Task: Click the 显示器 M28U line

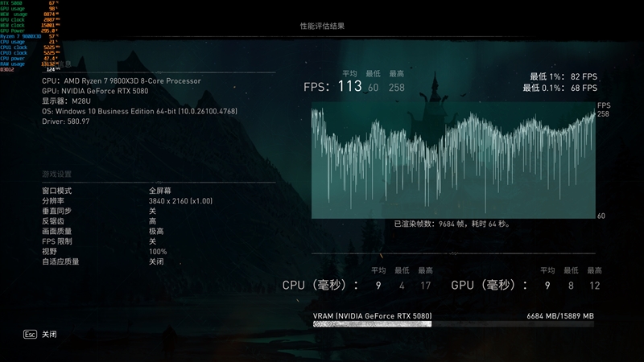Action: click(66, 101)
